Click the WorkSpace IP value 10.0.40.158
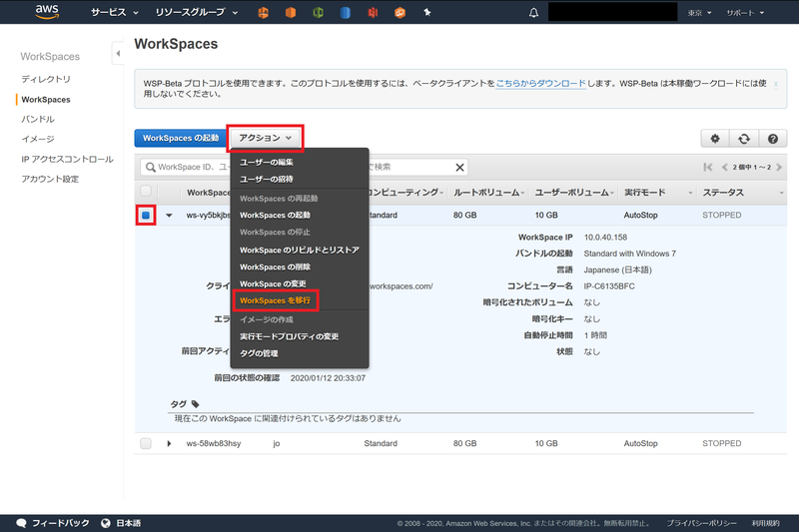The image size is (799, 532). pyautogui.click(x=605, y=238)
